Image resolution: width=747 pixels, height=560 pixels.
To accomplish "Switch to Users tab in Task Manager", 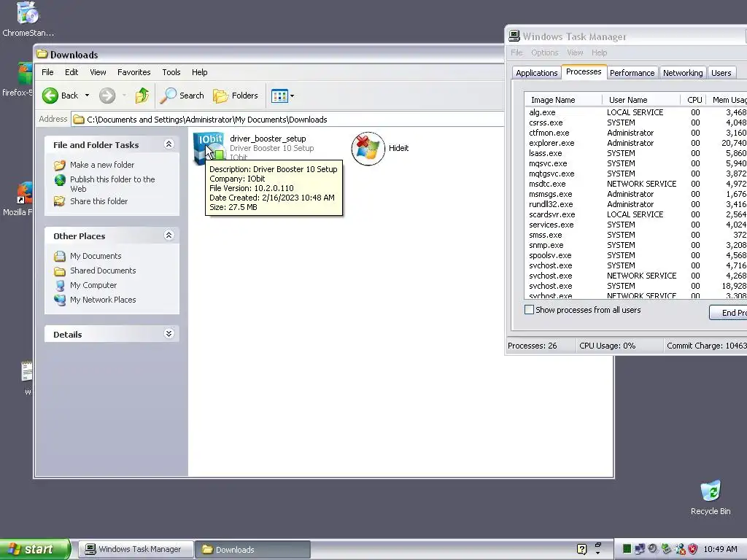I will [721, 73].
